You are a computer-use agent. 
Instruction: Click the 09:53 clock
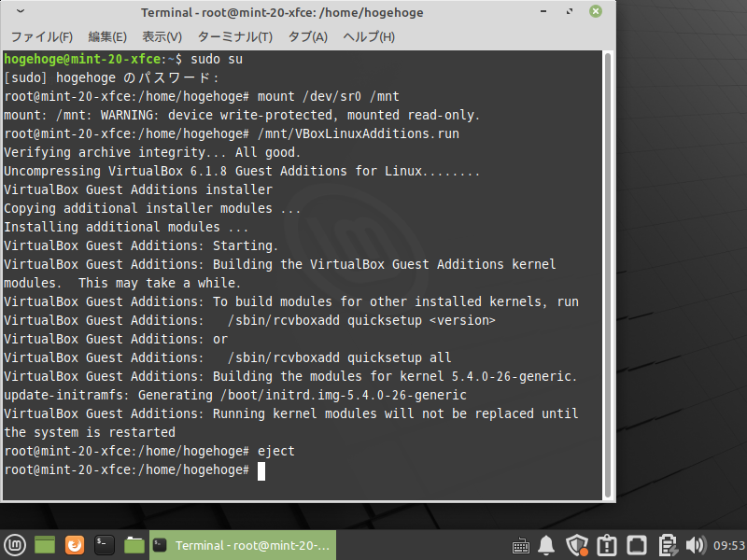click(x=729, y=545)
